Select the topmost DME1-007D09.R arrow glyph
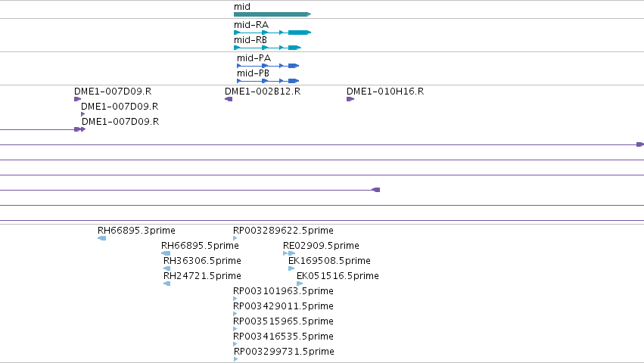Image resolution: width=644 pixels, height=363 pixels. coord(78,99)
